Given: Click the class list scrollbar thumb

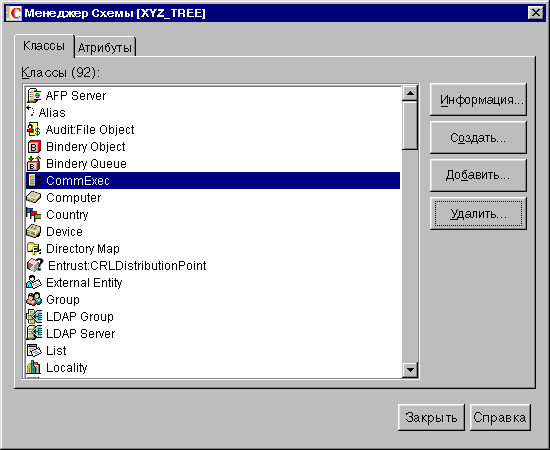Looking at the screenshot, I should 410,126.
